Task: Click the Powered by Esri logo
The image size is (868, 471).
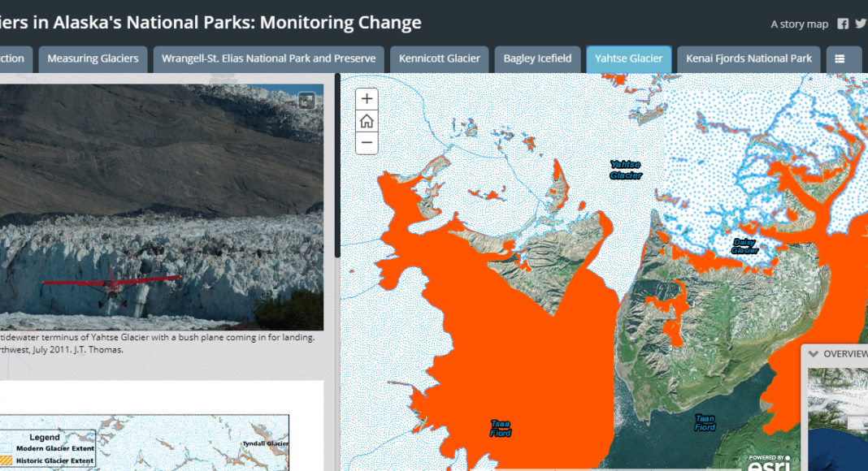Action: 769,461
